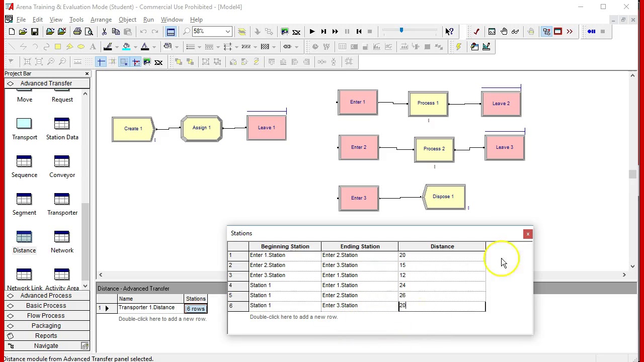The image size is (644, 362).
Task: Start simulation with Go play button
Action: click(312, 32)
